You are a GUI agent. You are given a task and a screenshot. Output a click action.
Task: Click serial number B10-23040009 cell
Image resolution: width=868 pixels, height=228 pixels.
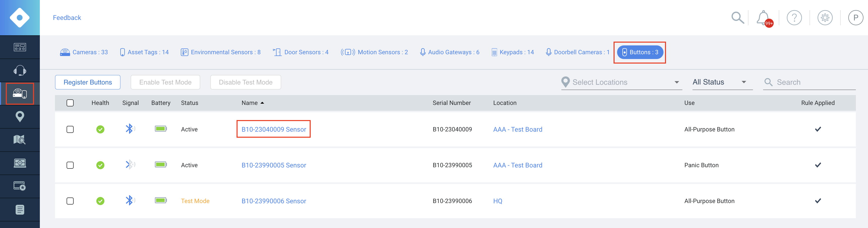[452, 129]
